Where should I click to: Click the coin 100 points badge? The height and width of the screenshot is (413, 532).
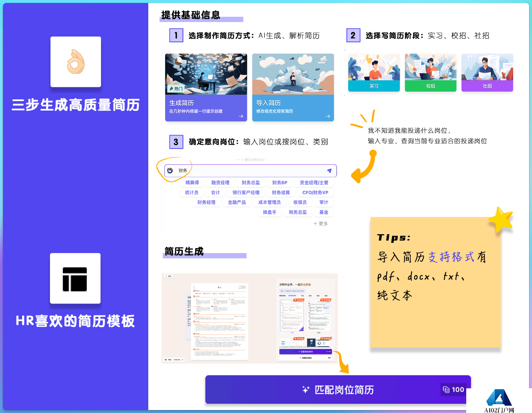click(x=453, y=390)
